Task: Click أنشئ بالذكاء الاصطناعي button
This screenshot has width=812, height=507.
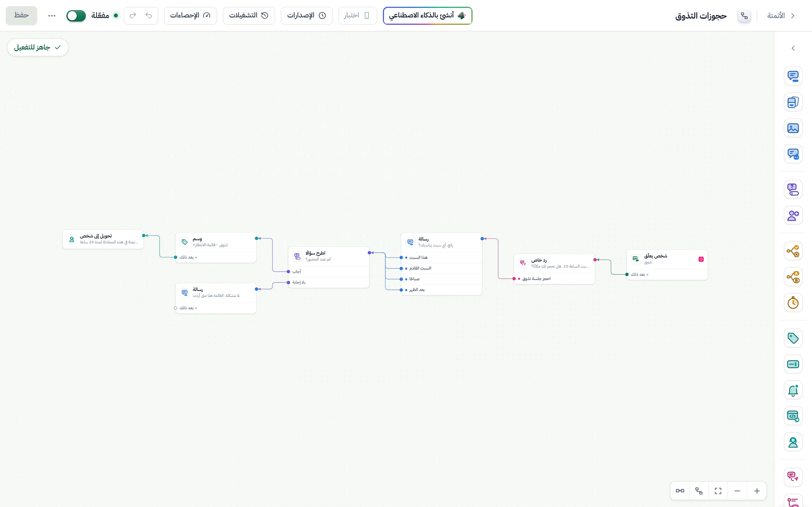Action: [427, 15]
